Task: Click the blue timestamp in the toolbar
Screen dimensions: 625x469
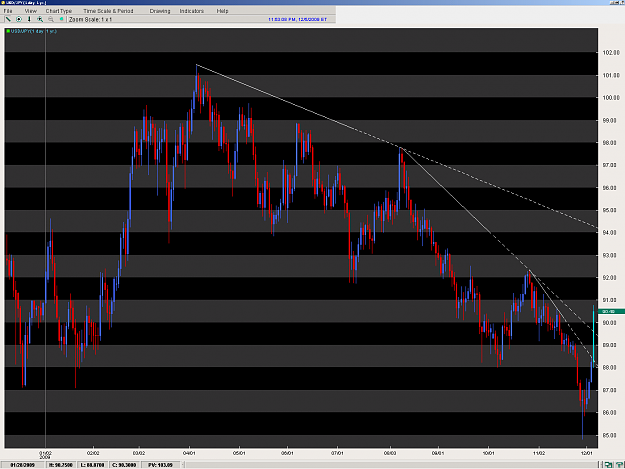Action: click(297, 19)
